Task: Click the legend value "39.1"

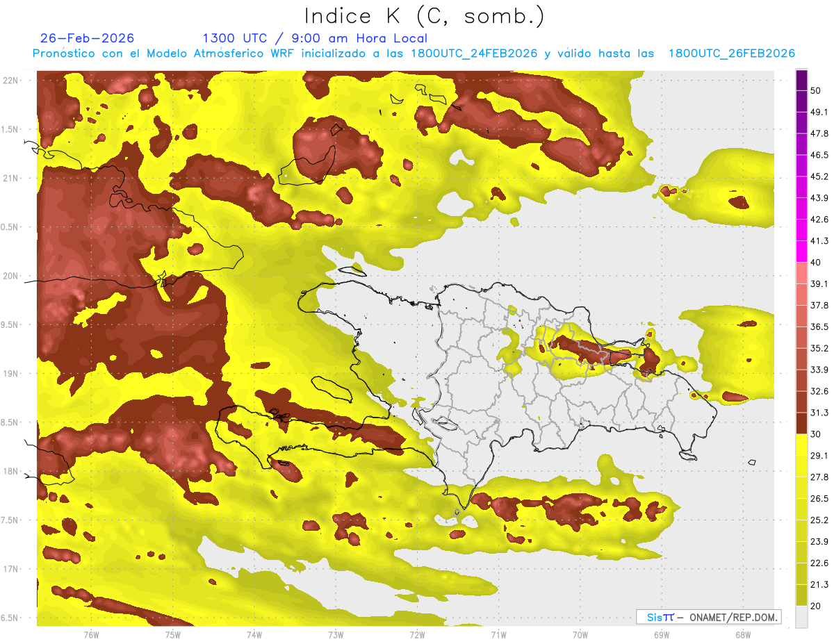Action: point(819,283)
